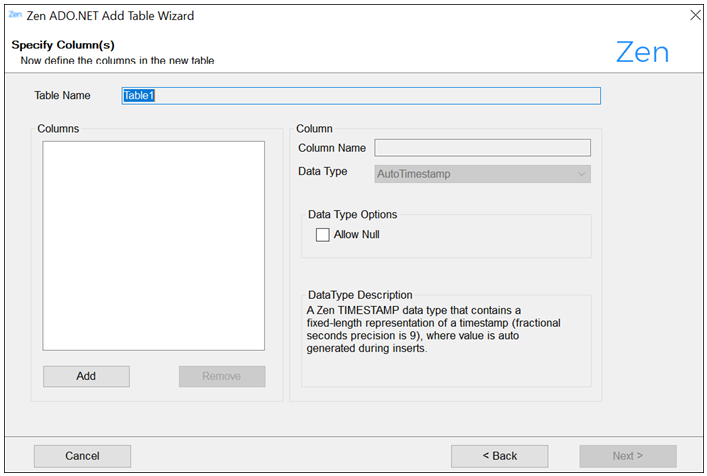Click the Table Name label
Screen dimensions: 707x476
[62, 96]
